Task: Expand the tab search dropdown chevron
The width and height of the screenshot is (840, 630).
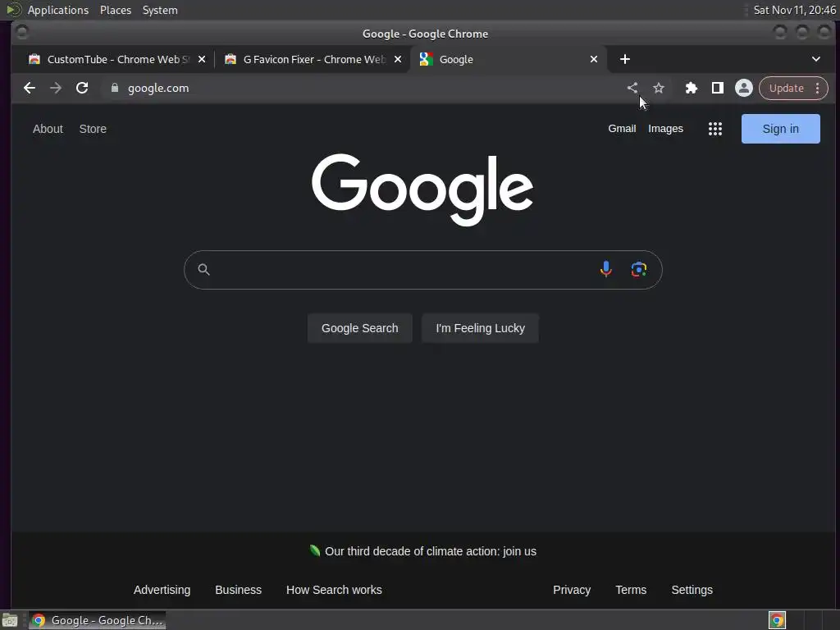Action: pyautogui.click(x=816, y=59)
